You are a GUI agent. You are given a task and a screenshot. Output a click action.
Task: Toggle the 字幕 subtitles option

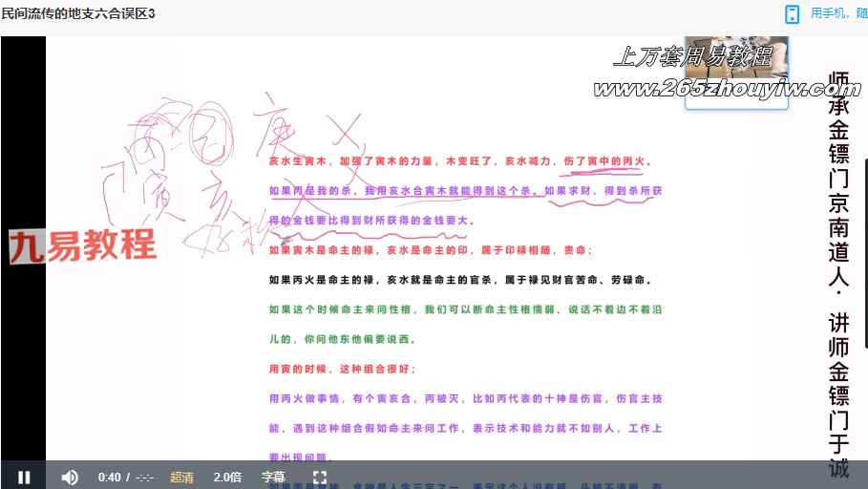pos(273,477)
